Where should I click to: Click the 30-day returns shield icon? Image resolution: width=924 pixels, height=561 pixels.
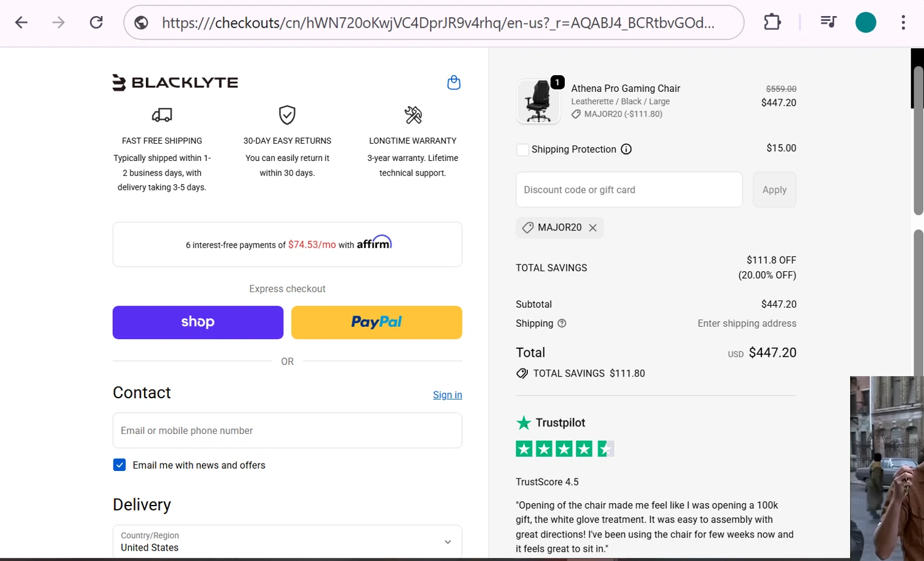pyautogui.click(x=287, y=115)
